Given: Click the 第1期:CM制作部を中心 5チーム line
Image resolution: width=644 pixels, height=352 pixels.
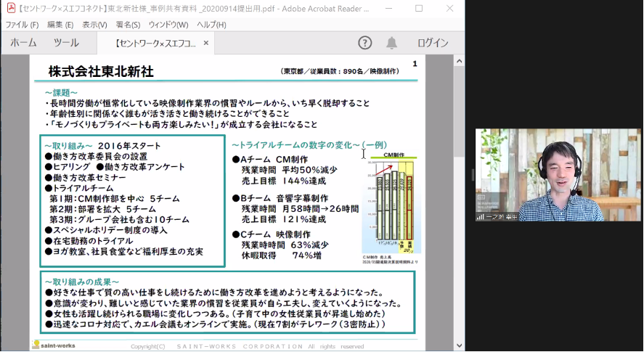Looking at the screenshot, I should pos(115,199).
